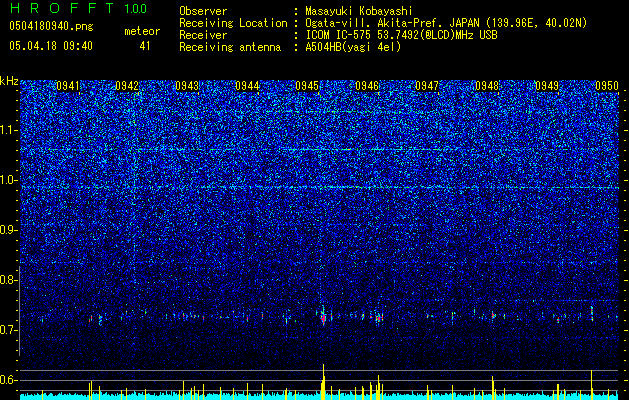This screenshot has width=629, height=400.
Task: Click the grey vertical range bar left of the spectrogram
Action: pyautogui.click(x=20, y=311)
